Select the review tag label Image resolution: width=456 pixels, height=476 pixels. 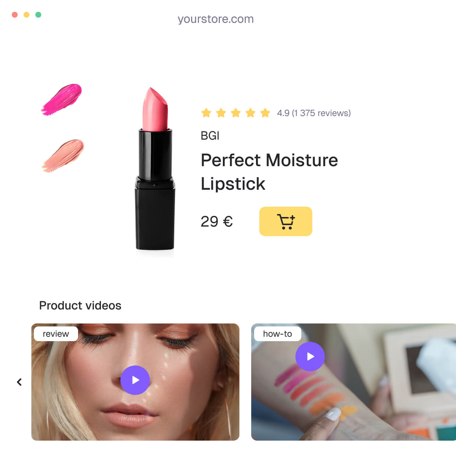click(56, 334)
